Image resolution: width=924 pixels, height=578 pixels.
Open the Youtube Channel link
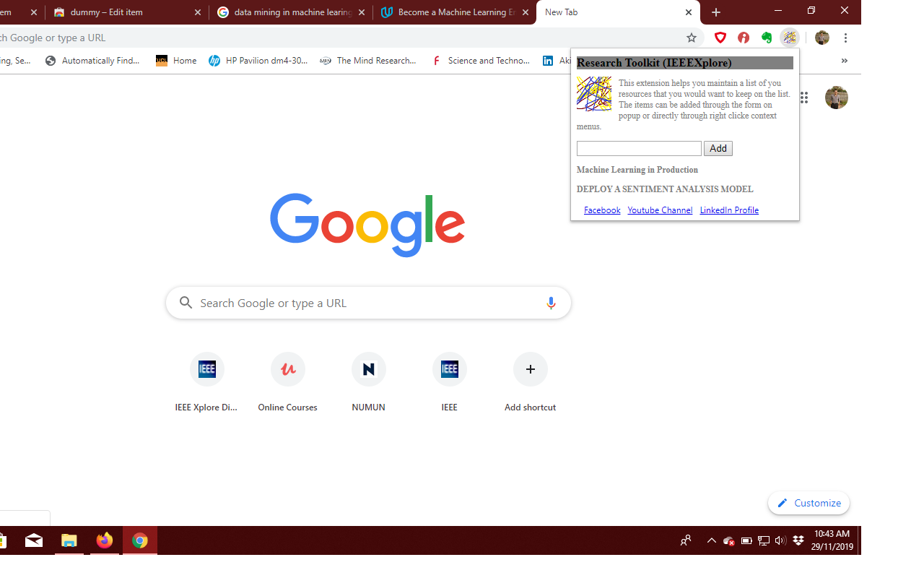pyautogui.click(x=659, y=210)
